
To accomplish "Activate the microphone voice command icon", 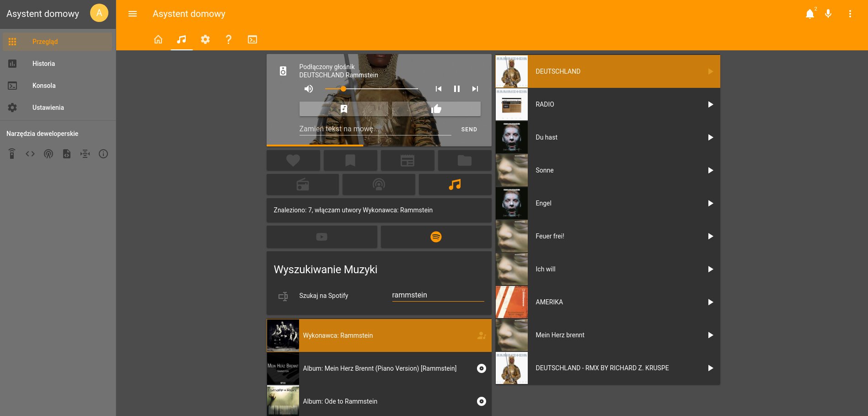I will (x=828, y=14).
